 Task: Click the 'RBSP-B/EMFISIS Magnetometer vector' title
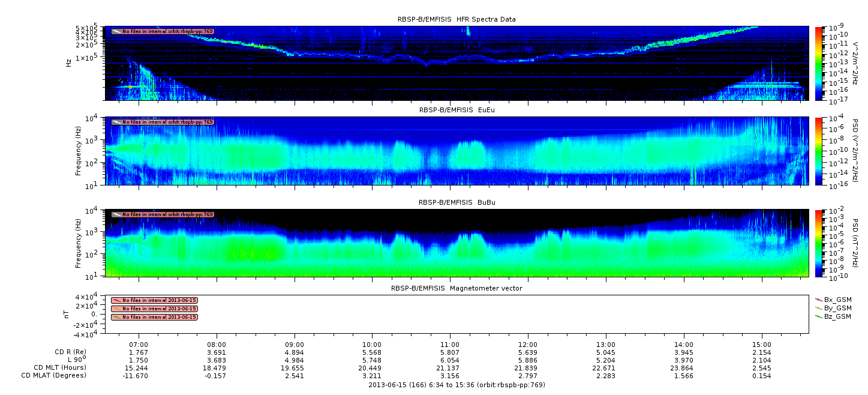pyautogui.click(x=456, y=288)
